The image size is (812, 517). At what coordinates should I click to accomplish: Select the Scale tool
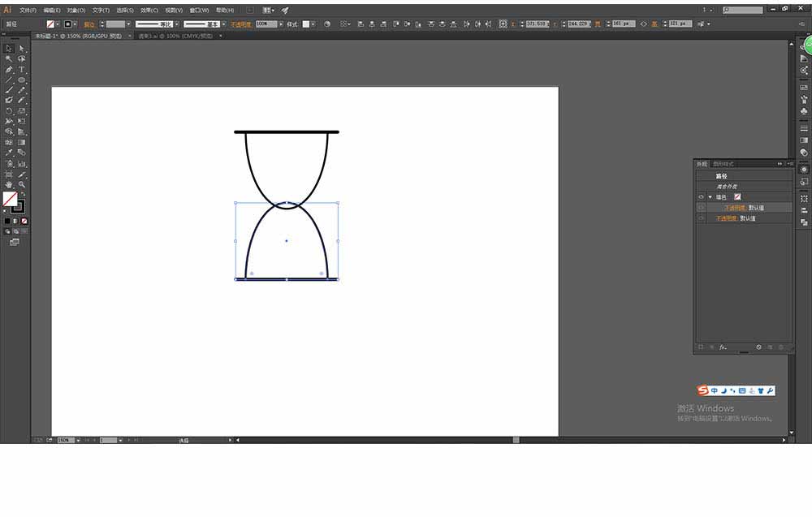coord(22,110)
